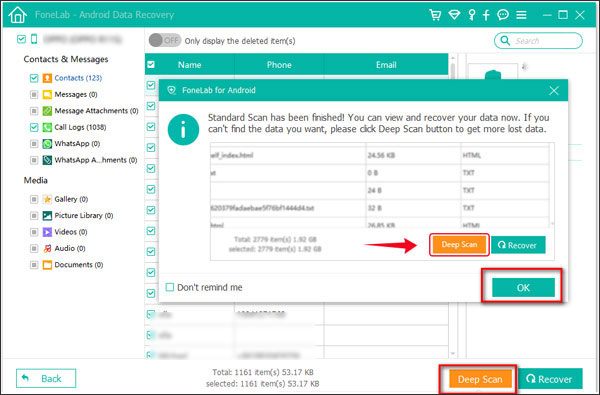Click the search magnifier icon
Image resolution: width=600 pixels, height=395 pixels.
[x=505, y=41]
